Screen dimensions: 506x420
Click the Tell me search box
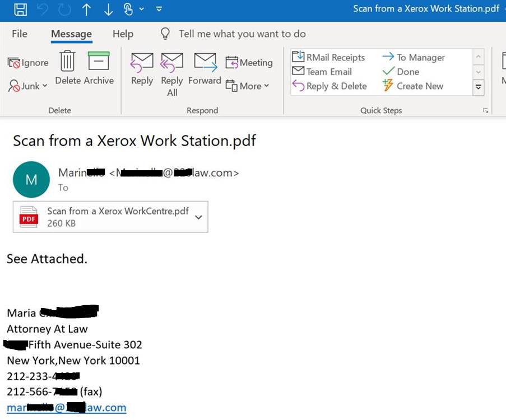point(242,34)
